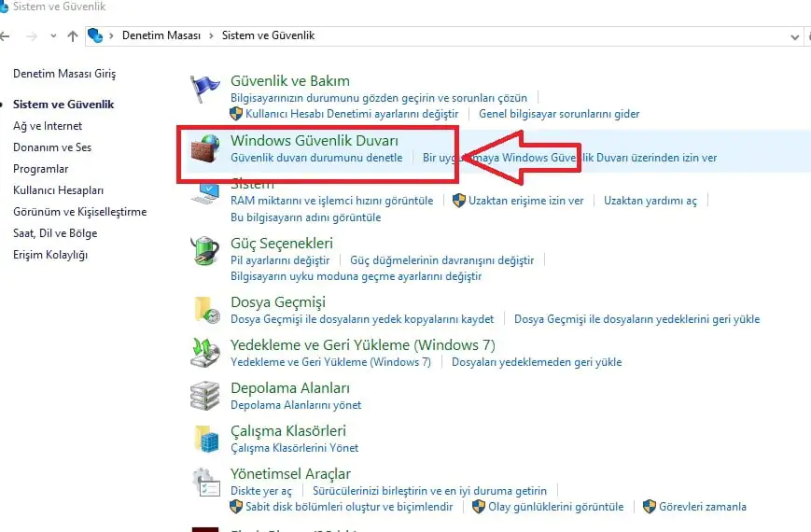The width and height of the screenshot is (811, 532).
Task: Click the Depolama Alanları drives icon
Action: [205, 396]
